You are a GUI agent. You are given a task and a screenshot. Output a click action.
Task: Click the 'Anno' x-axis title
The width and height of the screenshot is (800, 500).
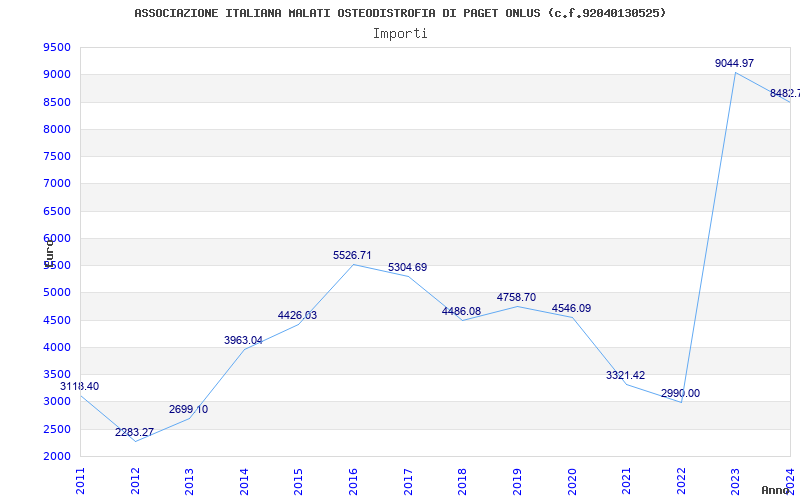pyautogui.click(x=775, y=490)
